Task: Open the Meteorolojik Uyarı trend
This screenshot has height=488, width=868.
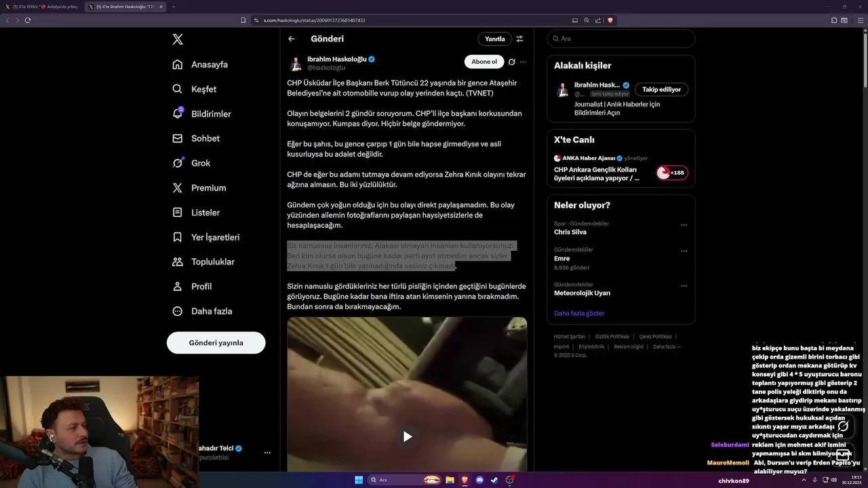Action: (x=582, y=293)
